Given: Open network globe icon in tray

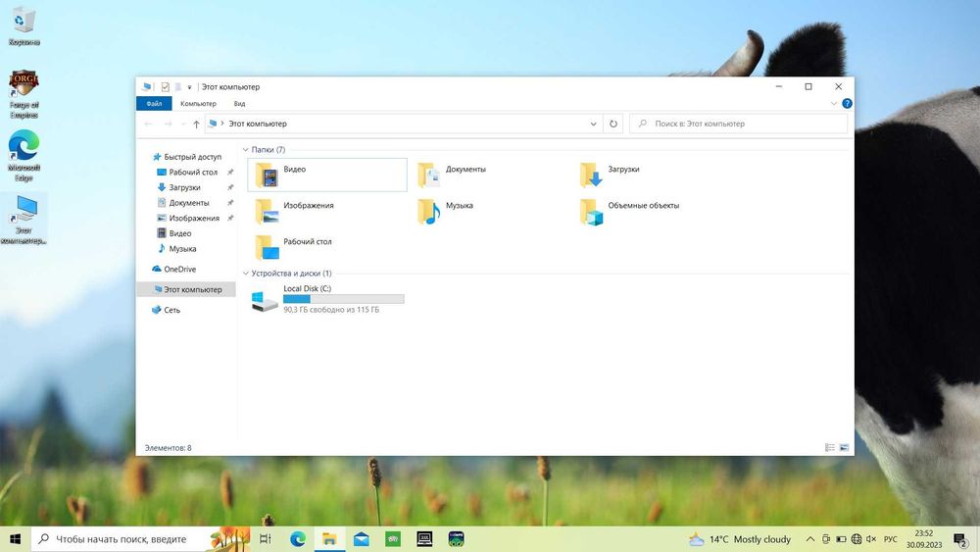Looking at the screenshot, I should [857, 539].
